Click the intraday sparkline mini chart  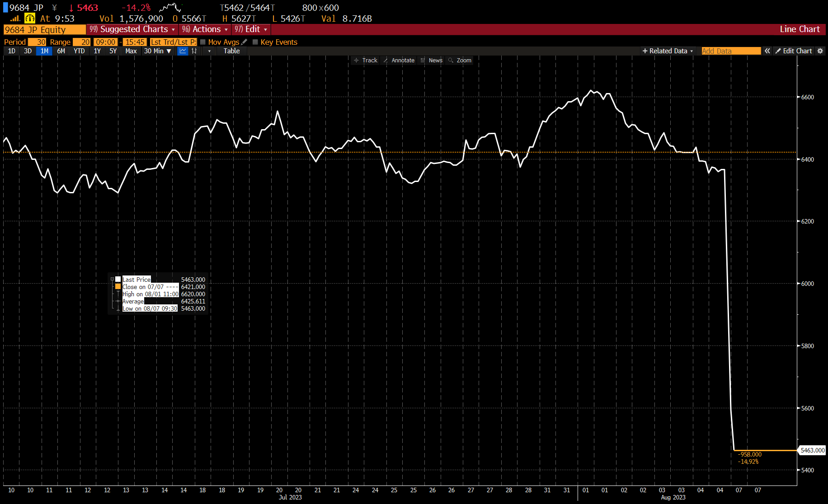pyautogui.click(x=170, y=8)
